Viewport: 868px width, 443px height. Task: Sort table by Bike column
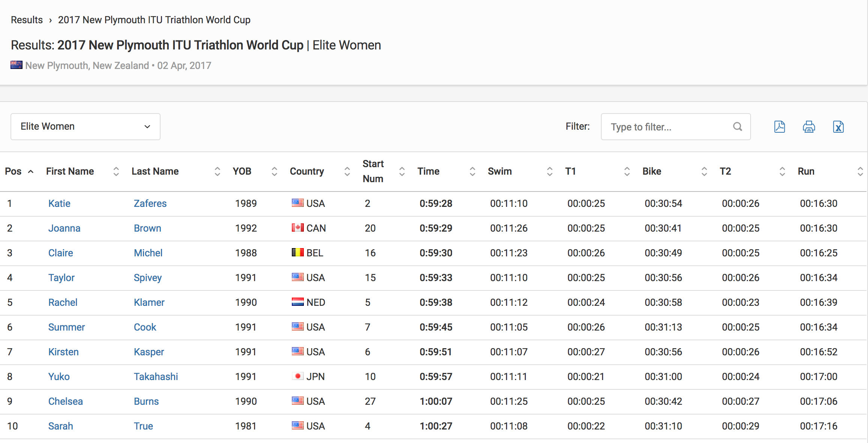coord(674,171)
